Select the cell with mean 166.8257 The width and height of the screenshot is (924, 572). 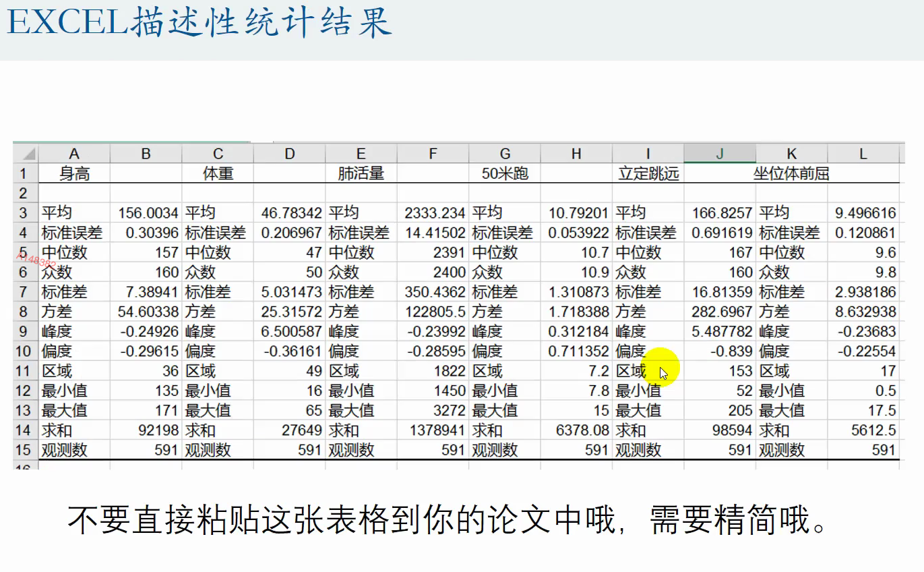tap(720, 213)
